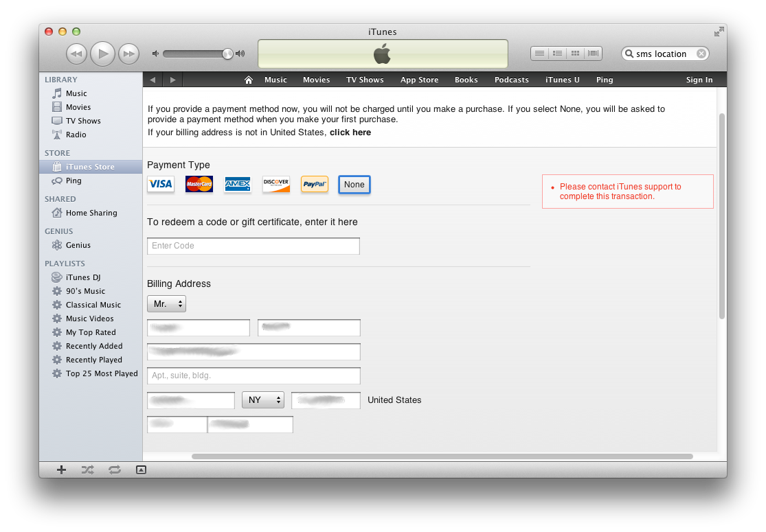Choose Discover as payment type
Viewport: 766px width, 532px height.
(276, 184)
